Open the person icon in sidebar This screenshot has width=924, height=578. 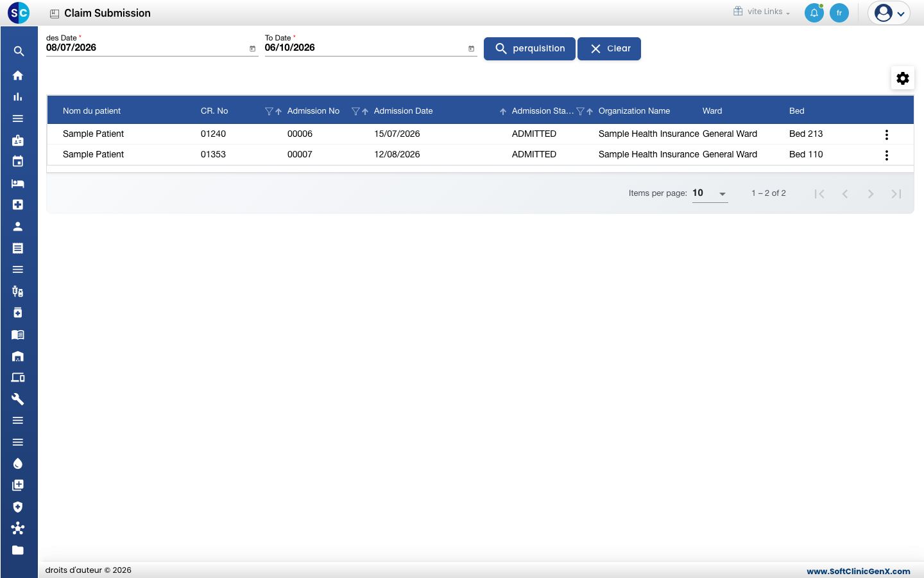click(x=18, y=227)
